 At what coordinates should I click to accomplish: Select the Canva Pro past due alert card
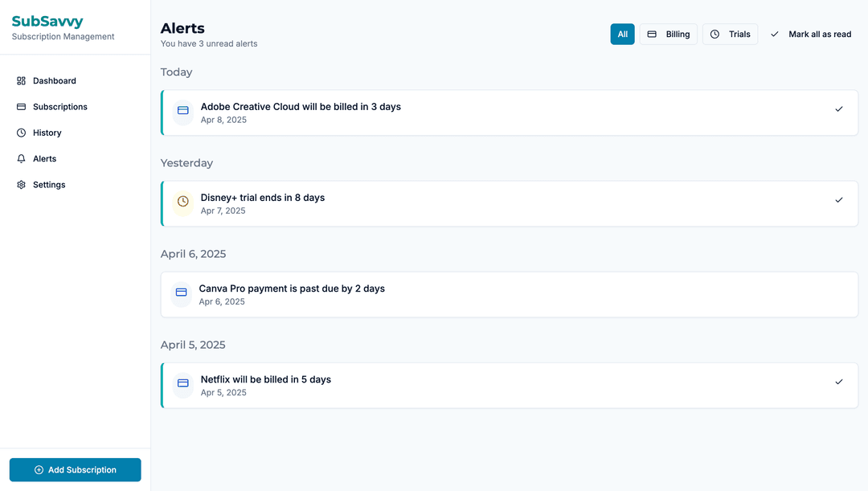click(x=510, y=294)
